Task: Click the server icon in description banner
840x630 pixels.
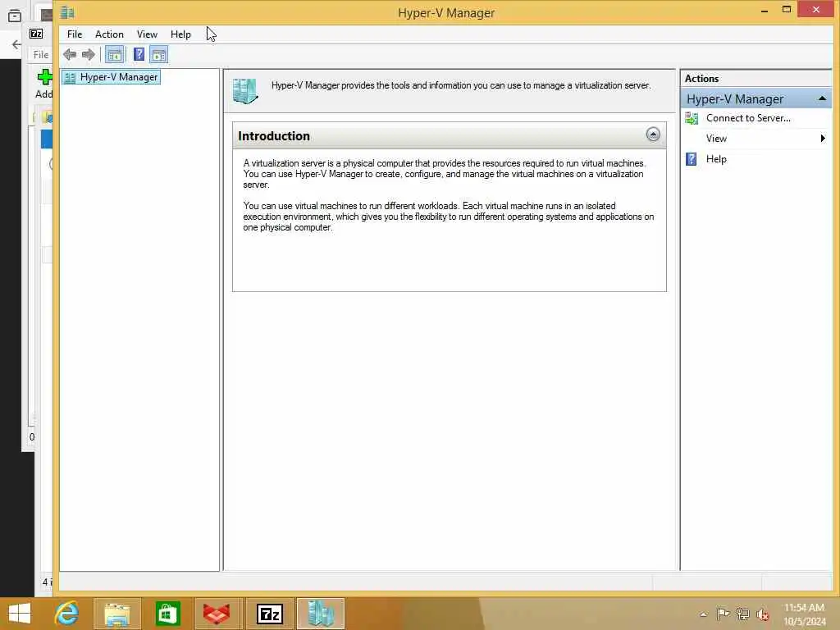Action: (244, 91)
